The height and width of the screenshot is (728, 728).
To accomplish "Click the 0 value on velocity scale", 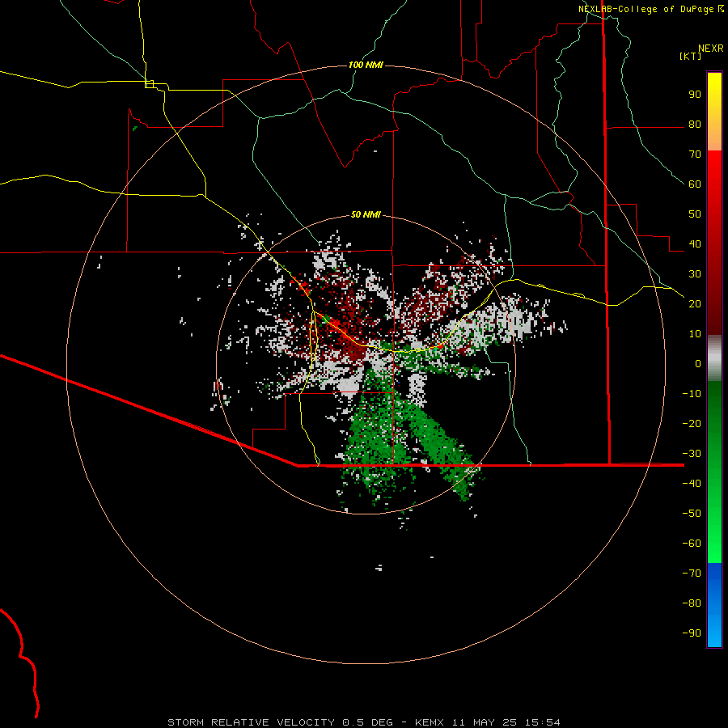I will 698,363.
